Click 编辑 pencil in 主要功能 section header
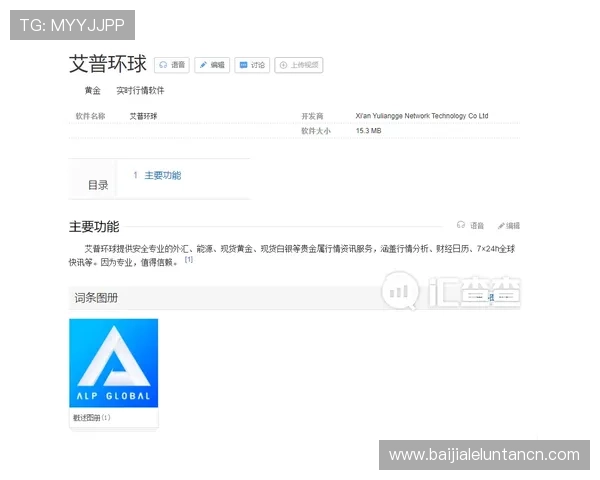 pos(509,226)
